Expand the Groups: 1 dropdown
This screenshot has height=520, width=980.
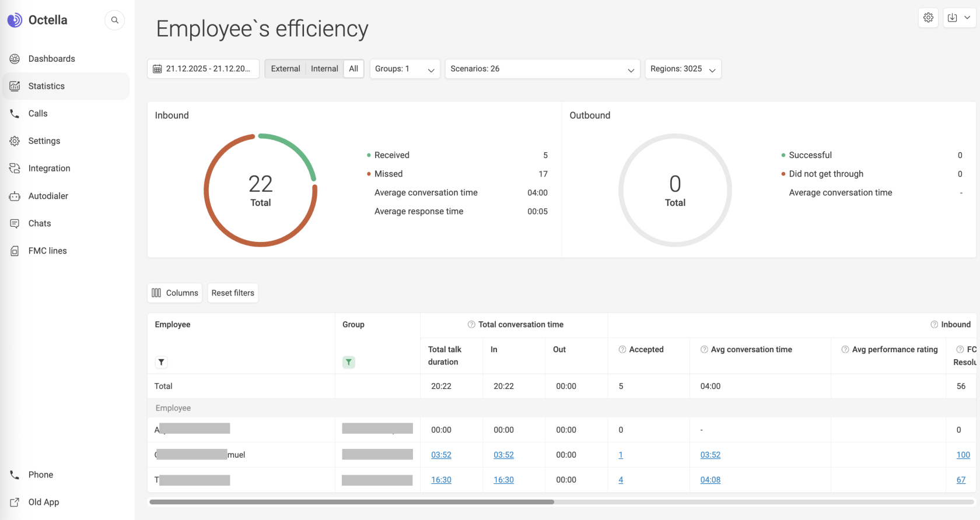405,69
